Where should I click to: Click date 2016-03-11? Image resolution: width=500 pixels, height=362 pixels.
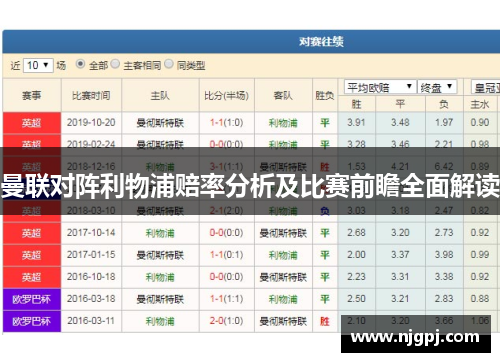[91, 321]
